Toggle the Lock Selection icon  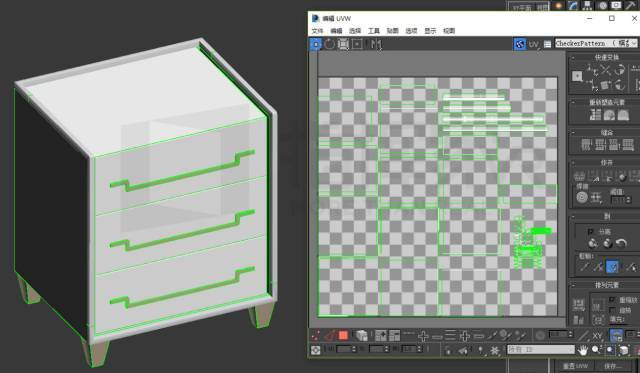tap(448, 350)
